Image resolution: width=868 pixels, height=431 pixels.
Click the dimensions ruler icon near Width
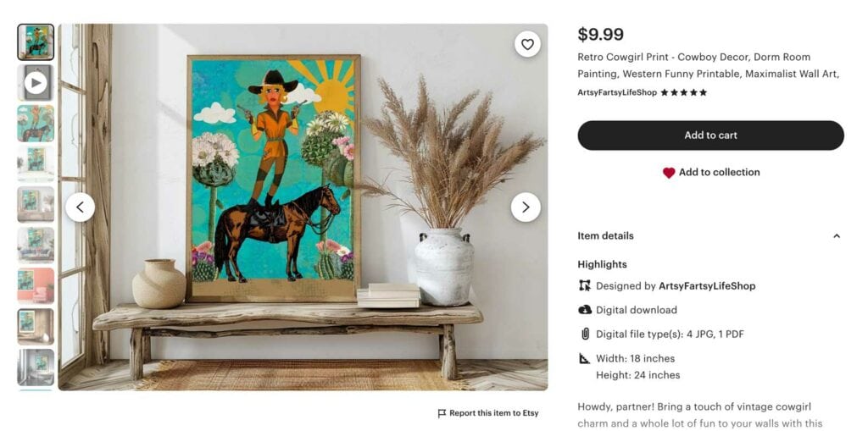[585, 358]
